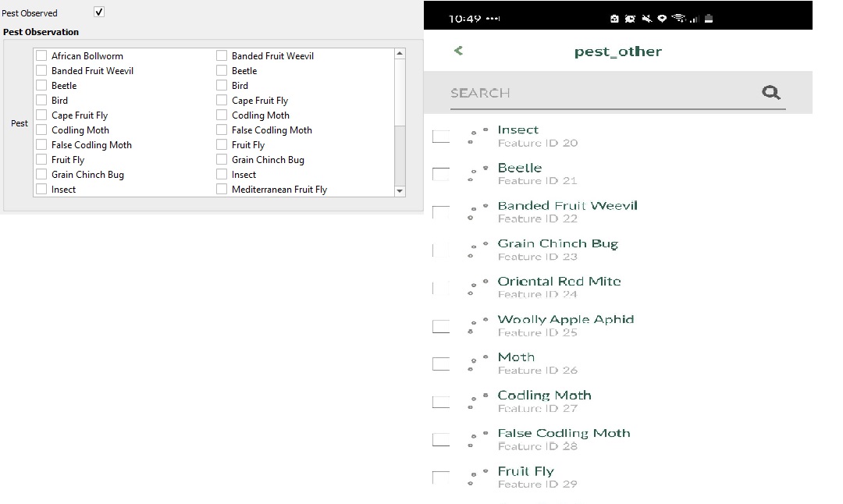Open Oriental Red Mite Feature ID 24
The image size is (843, 504).
(559, 287)
